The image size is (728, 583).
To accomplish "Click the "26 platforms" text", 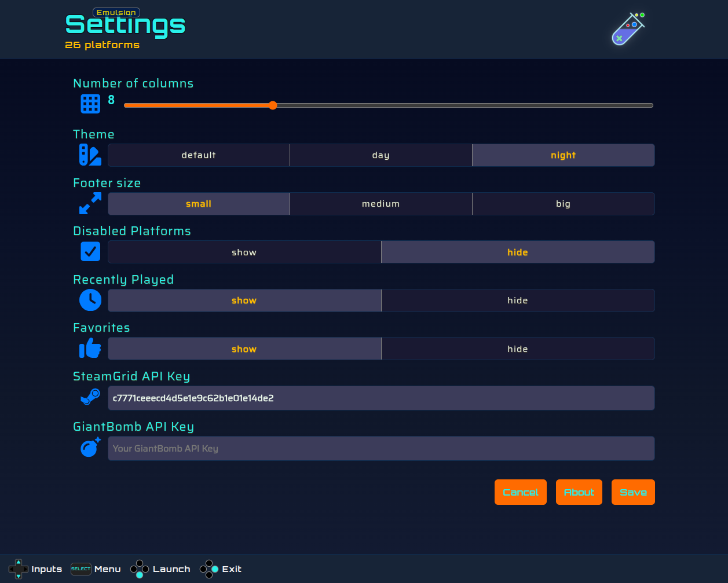I will click(x=103, y=45).
